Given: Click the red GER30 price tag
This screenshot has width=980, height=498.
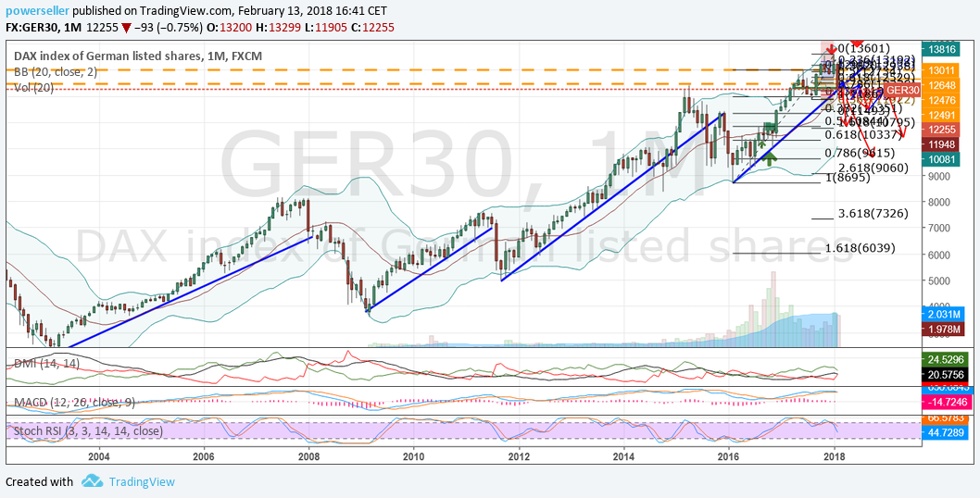Looking at the screenshot, I should [904, 91].
